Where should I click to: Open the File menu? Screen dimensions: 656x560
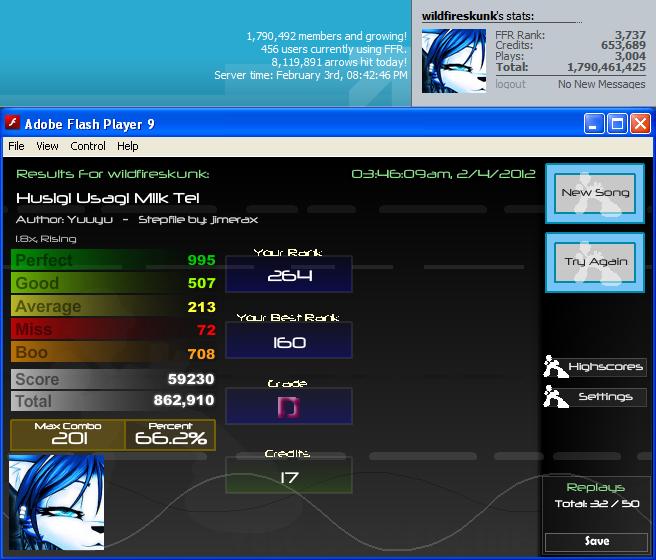pyautogui.click(x=16, y=146)
